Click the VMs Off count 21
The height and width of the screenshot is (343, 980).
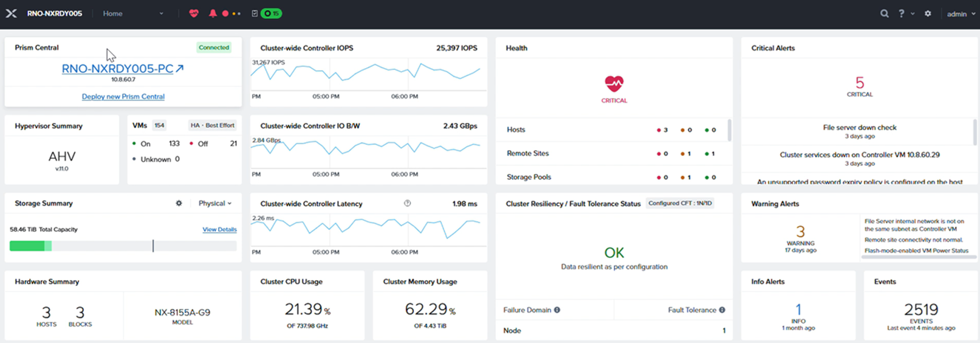[233, 144]
